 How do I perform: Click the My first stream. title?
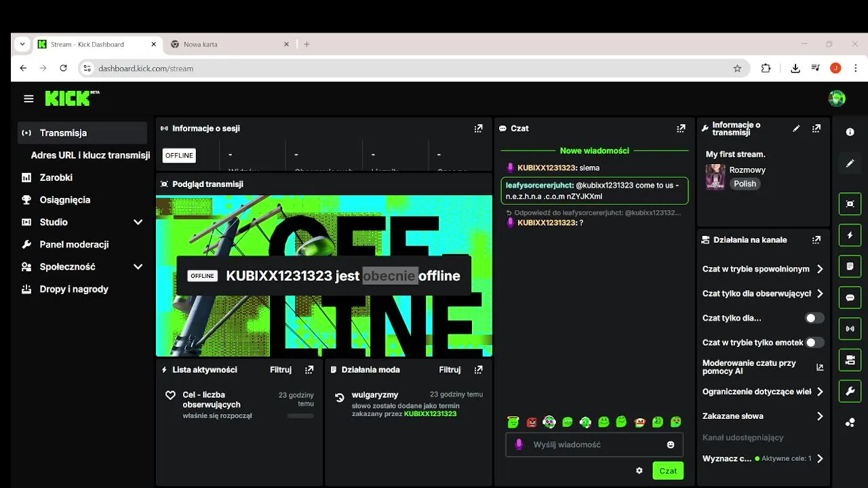click(x=736, y=154)
